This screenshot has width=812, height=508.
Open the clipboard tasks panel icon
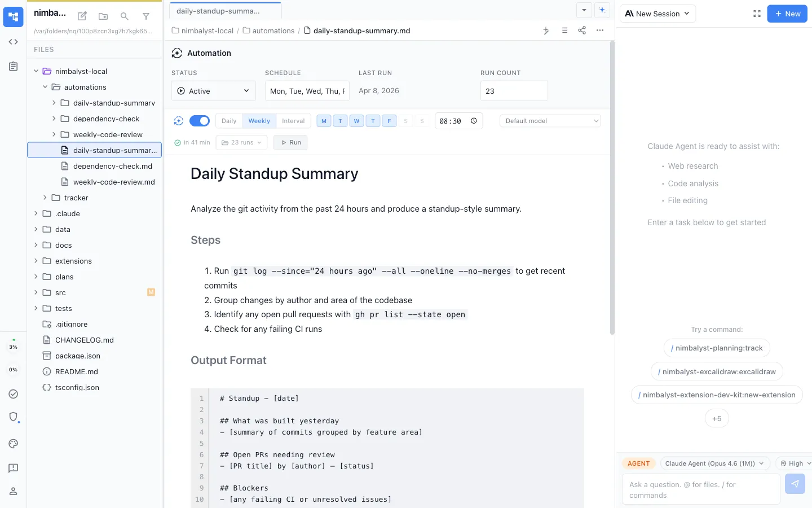click(x=13, y=66)
